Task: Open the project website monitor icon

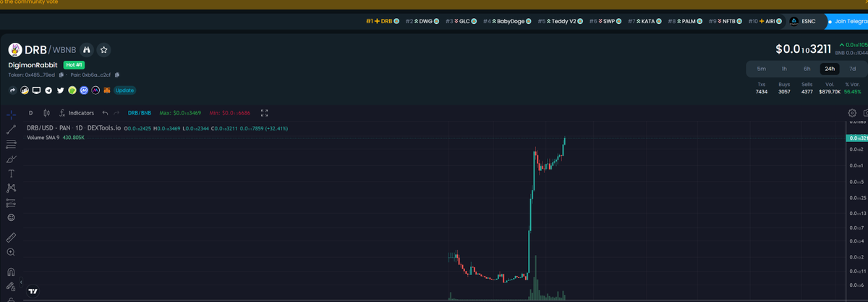Action: click(36, 90)
